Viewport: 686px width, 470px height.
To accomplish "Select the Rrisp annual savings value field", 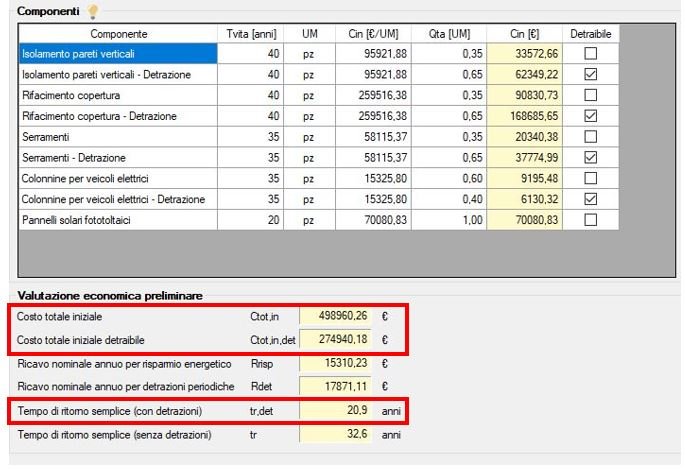I will tap(335, 363).
